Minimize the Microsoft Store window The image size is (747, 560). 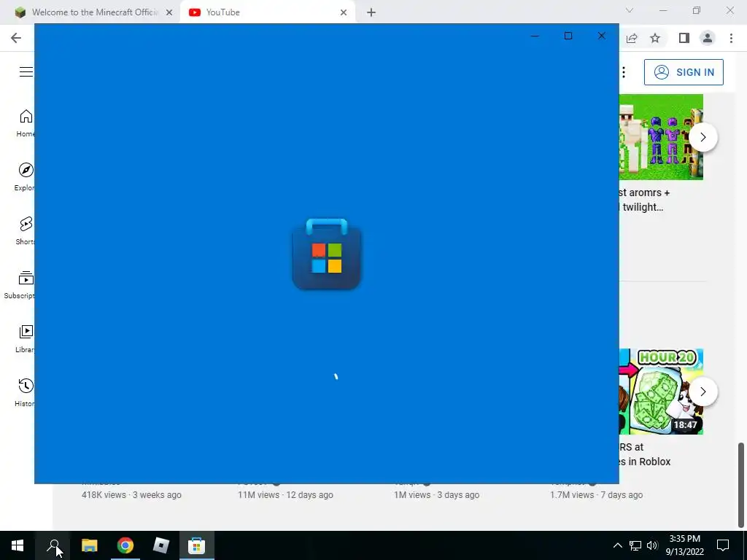(535, 36)
